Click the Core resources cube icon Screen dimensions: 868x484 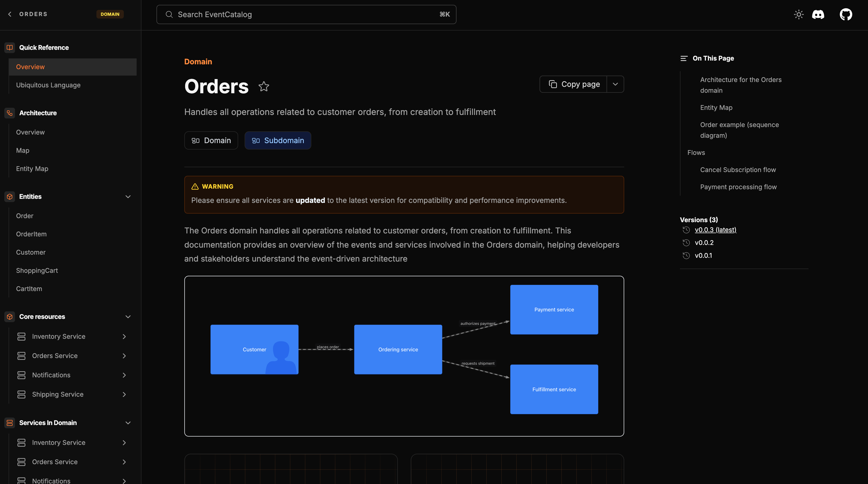tap(10, 317)
